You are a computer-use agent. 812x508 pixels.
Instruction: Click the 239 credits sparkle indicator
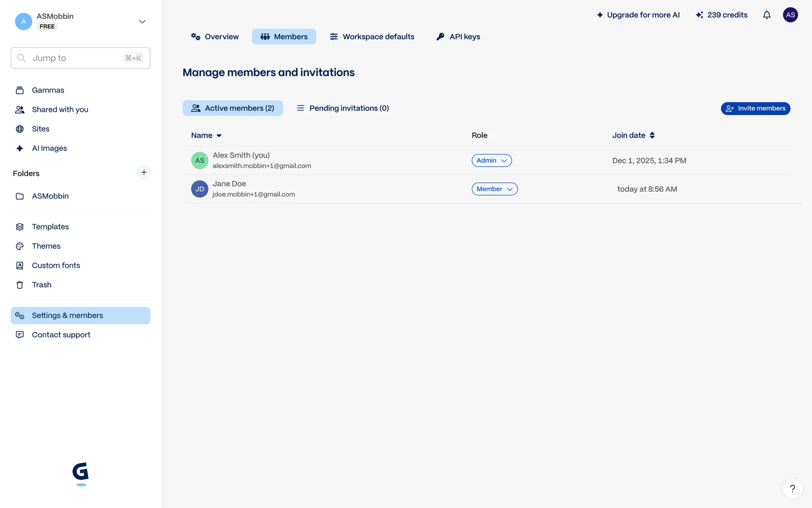[721, 15]
